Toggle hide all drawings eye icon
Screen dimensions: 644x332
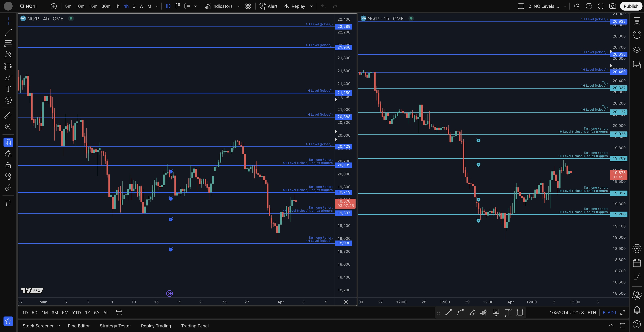(8, 176)
